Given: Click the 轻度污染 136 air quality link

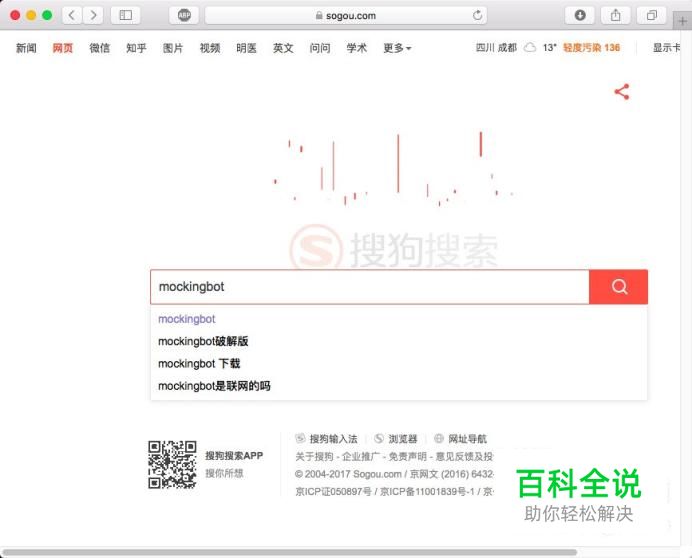Looking at the screenshot, I should (x=591, y=48).
